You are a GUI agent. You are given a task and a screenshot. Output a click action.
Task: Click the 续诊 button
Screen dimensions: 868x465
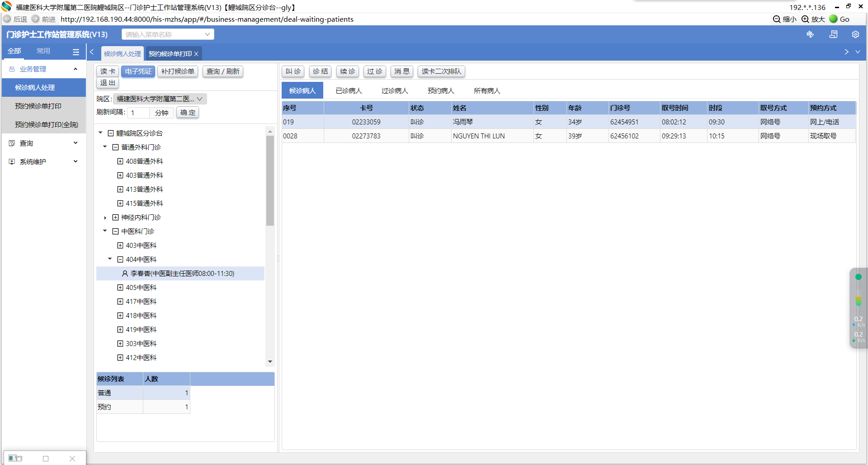pyautogui.click(x=347, y=71)
